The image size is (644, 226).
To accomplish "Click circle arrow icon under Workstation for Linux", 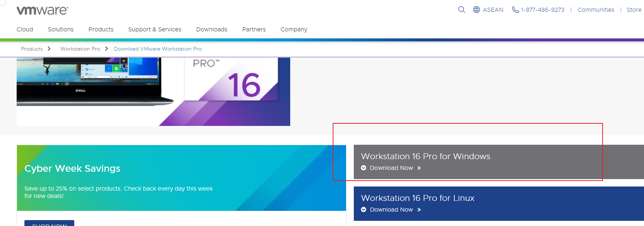I will click(364, 209).
